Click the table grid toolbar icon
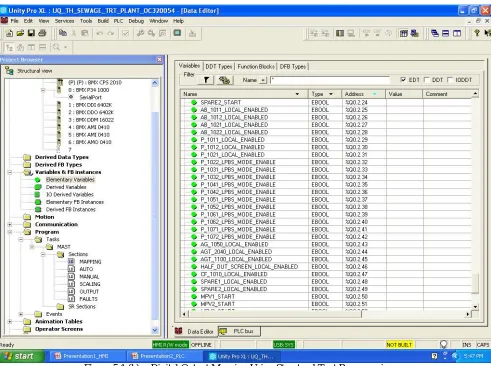This screenshot has width=491, height=366. [404, 33]
